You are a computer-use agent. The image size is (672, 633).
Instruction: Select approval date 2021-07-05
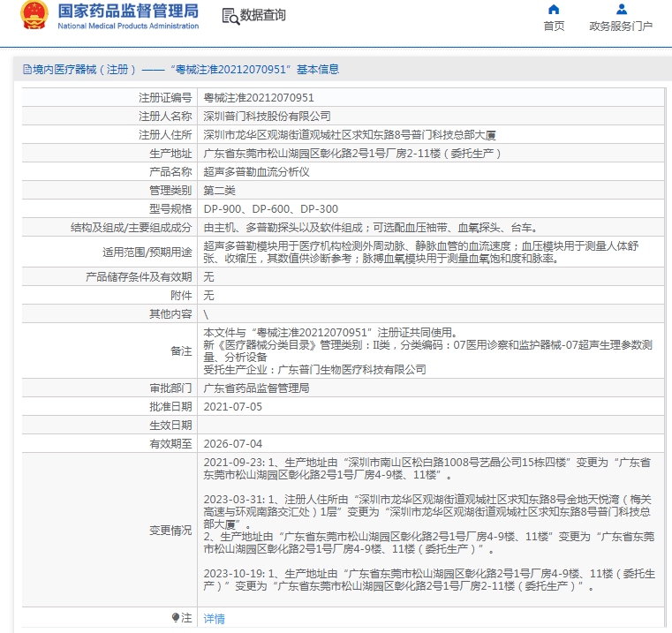[233, 407]
